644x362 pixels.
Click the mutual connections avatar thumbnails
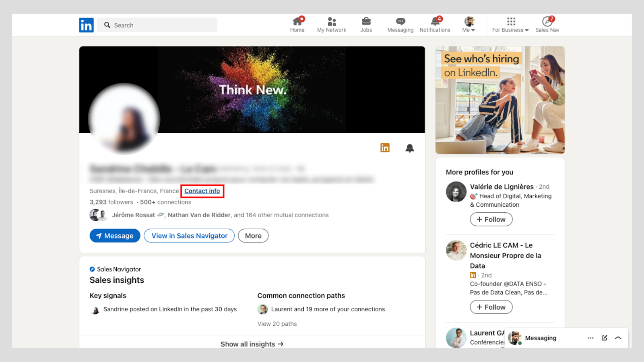pyautogui.click(x=98, y=215)
